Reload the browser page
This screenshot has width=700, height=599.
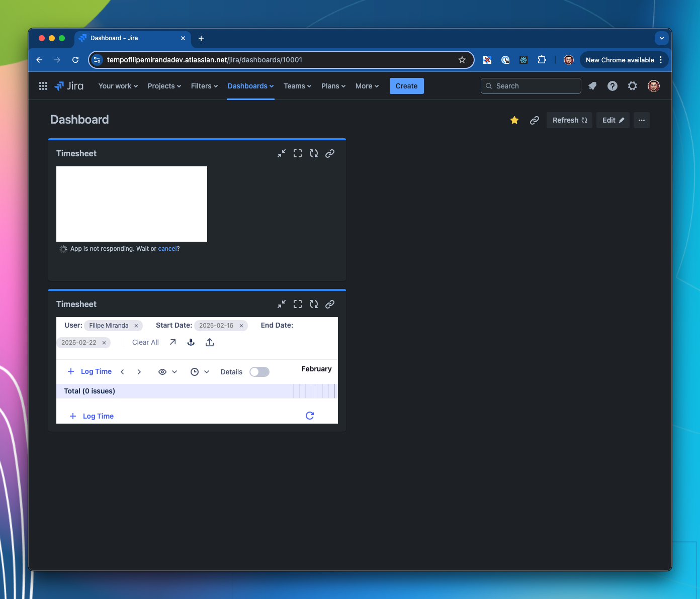coord(75,60)
